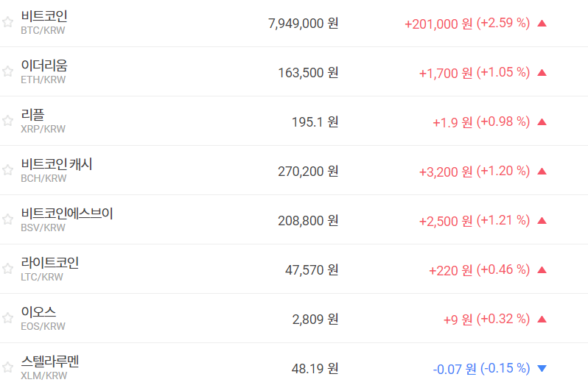Open the 이더리움 coin details
This screenshot has width=588, height=388.
click(x=44, y=66)
